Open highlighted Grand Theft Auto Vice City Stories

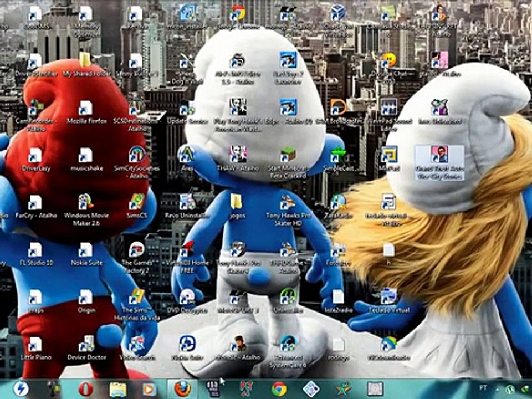tap(439, 163)
